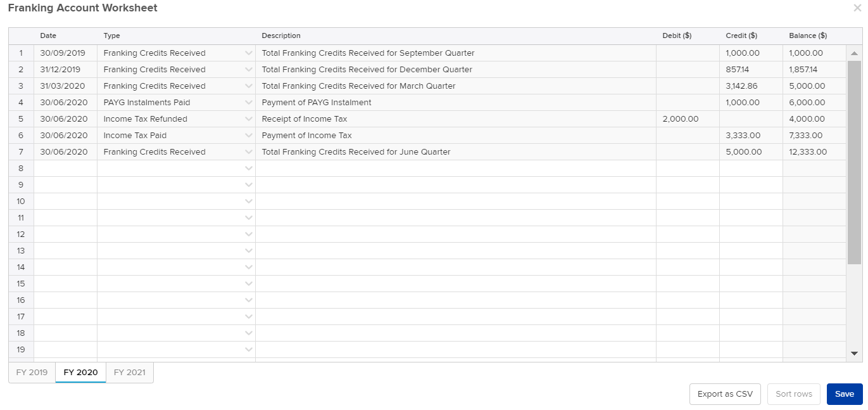Select the 12,333.00 balance cell
This screenshot has width=868, height=410.
click(x=814, y=152)
